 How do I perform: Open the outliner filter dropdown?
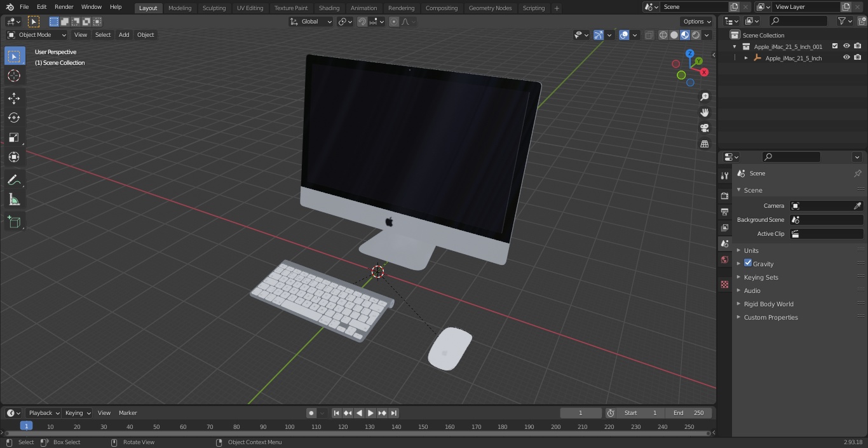(x=844, y=21)
